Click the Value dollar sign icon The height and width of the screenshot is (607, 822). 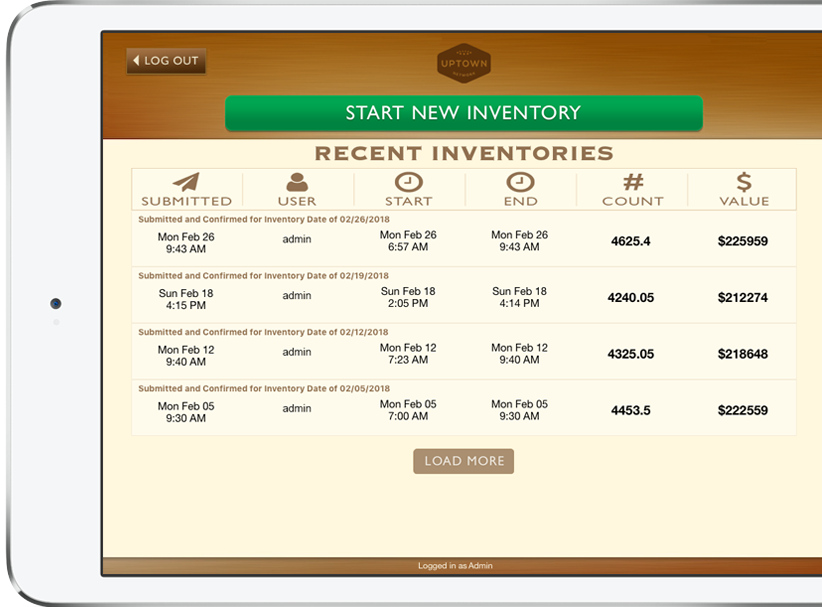[744, 182]
